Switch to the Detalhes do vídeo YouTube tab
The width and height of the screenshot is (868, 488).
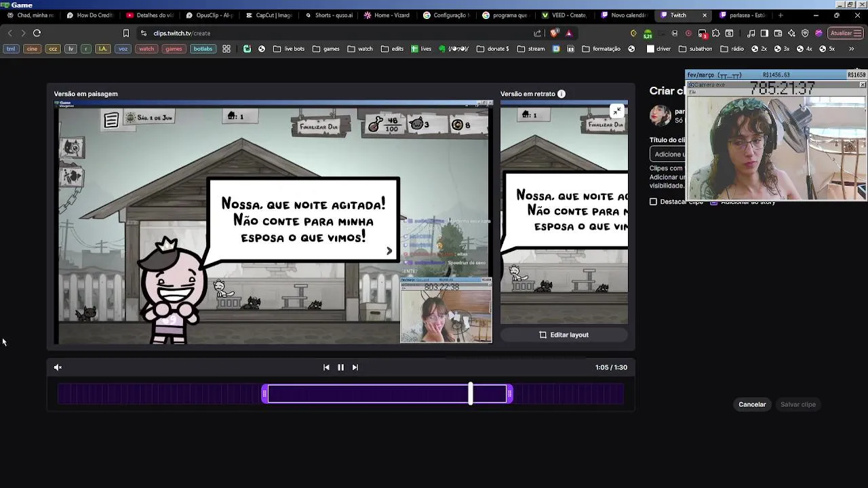pos(150,15)
